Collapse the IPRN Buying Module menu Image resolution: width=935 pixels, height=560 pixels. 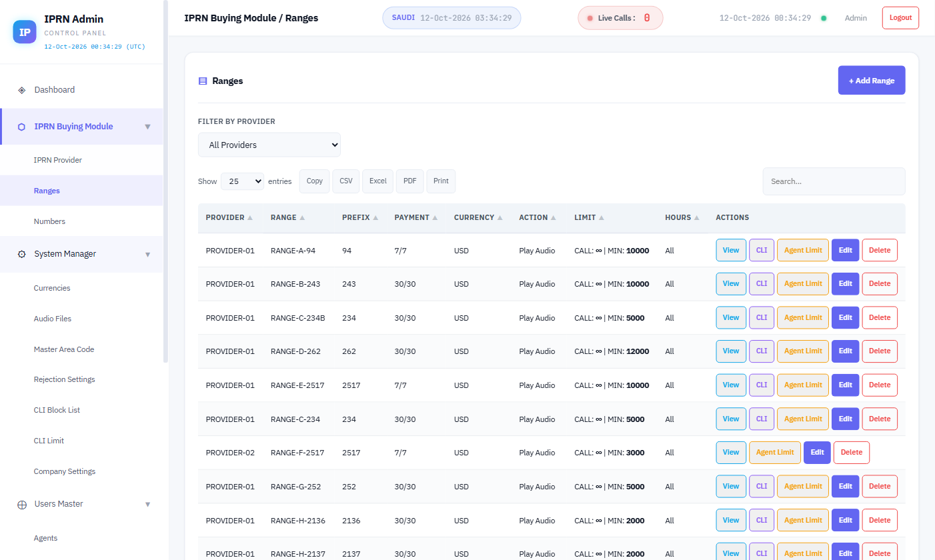147,127
